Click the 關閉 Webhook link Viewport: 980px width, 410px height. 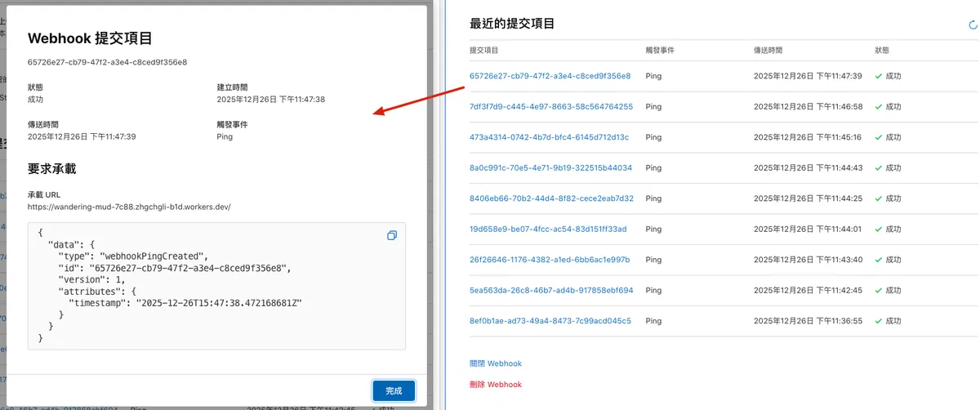pos(495,363)
